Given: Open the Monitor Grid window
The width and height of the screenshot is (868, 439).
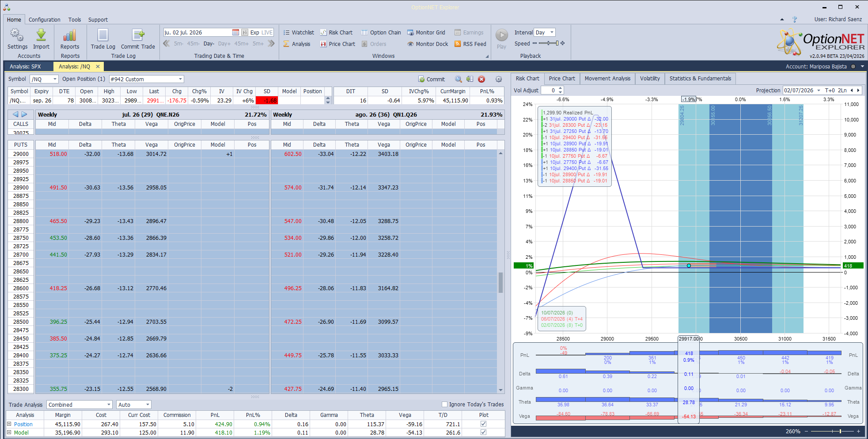Looking at the screenshot, I should click(426, 32).
